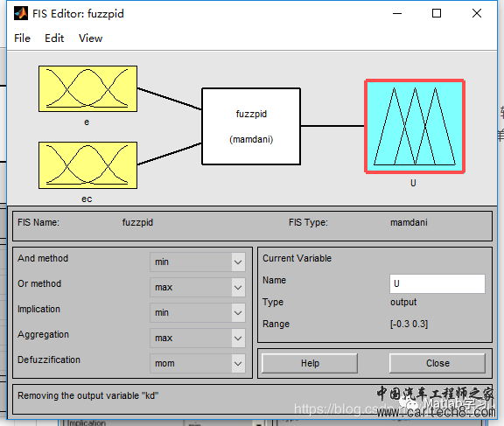
Task: Click the Close button in the panel
Action: pos(437,363)
